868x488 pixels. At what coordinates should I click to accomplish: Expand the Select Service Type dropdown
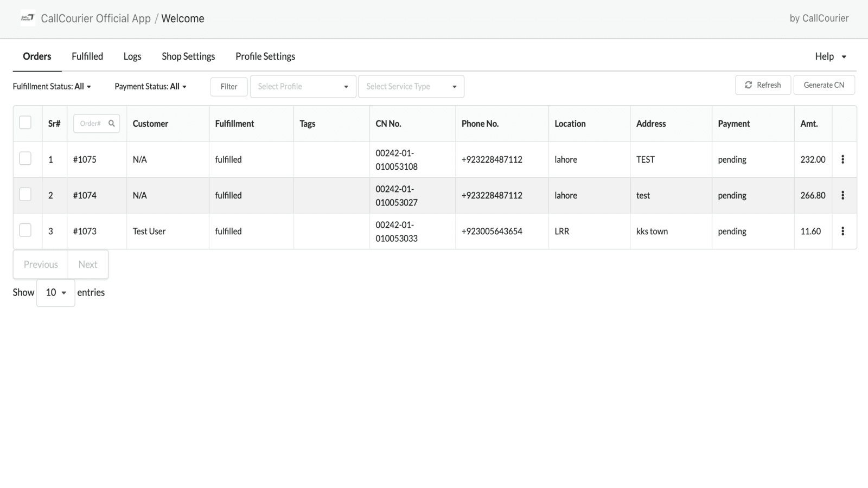(x=455, y=86)
